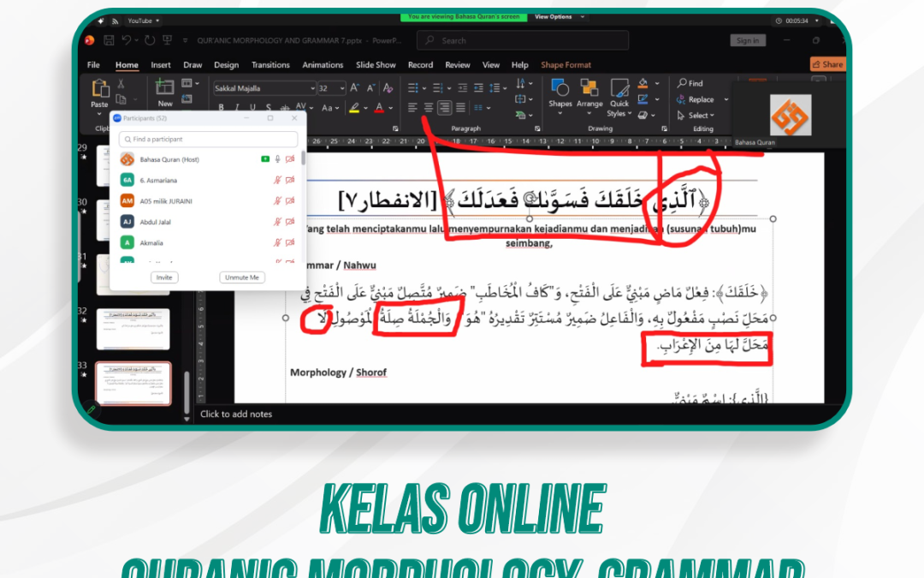Expand the Bullets dropdown arrow
The width and height of the screenshot is (924, 578).
coord(424,88)
